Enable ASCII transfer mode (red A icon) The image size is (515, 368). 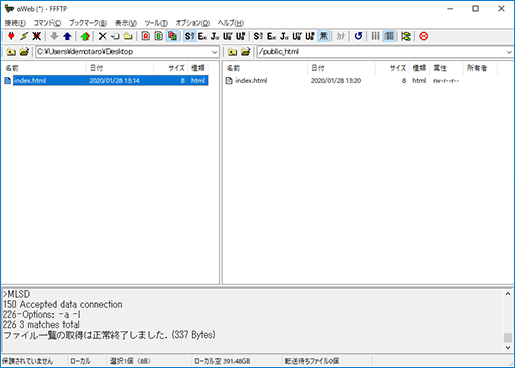pyautogui.click(x=146, y=36)
